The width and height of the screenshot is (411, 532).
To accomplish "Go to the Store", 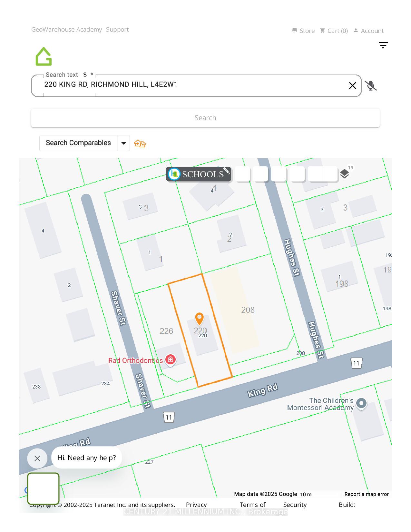I will [303, 31].
